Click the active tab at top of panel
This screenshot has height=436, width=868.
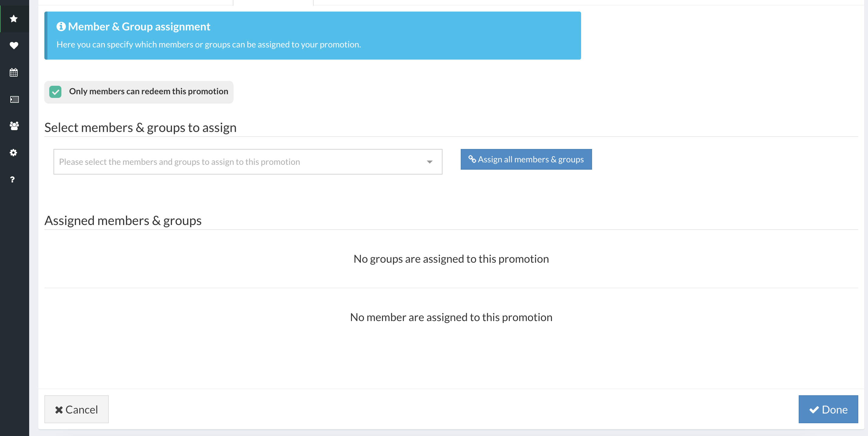click(x=273, y=2)
